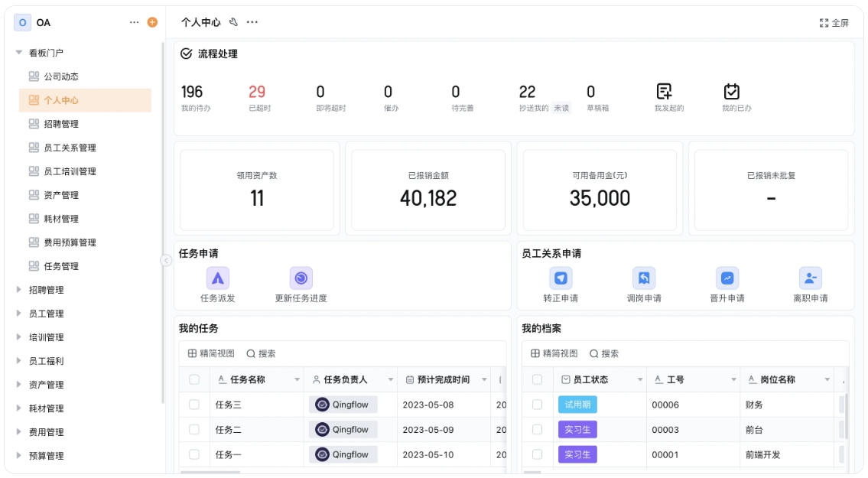Screen dimensions: 868x478
Task: Open the ··· menu next to 个人中心
Action: 252,22
